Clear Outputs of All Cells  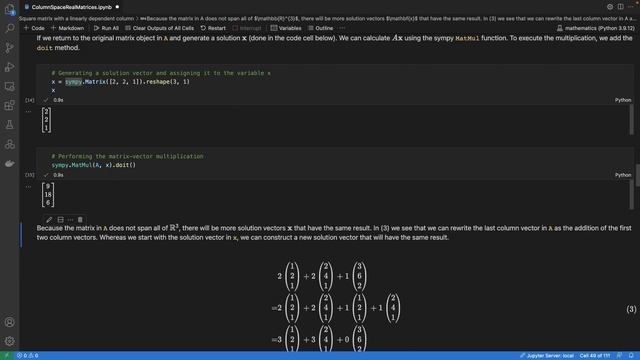(160, 28)
